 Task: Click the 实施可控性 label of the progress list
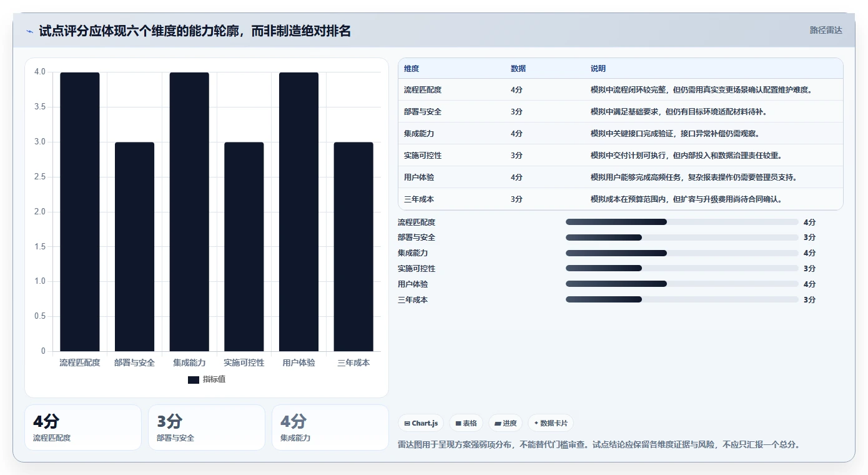point(417,268)
